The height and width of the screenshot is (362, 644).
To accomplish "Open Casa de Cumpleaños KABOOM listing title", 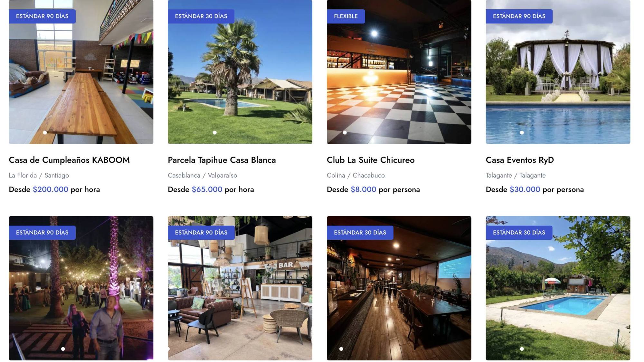I will pos(69,160).
